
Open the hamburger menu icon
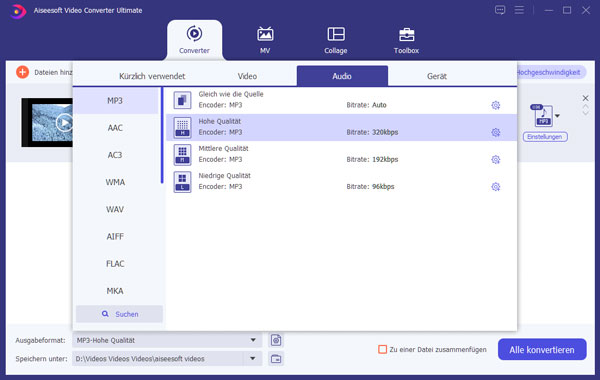(519, 10)
